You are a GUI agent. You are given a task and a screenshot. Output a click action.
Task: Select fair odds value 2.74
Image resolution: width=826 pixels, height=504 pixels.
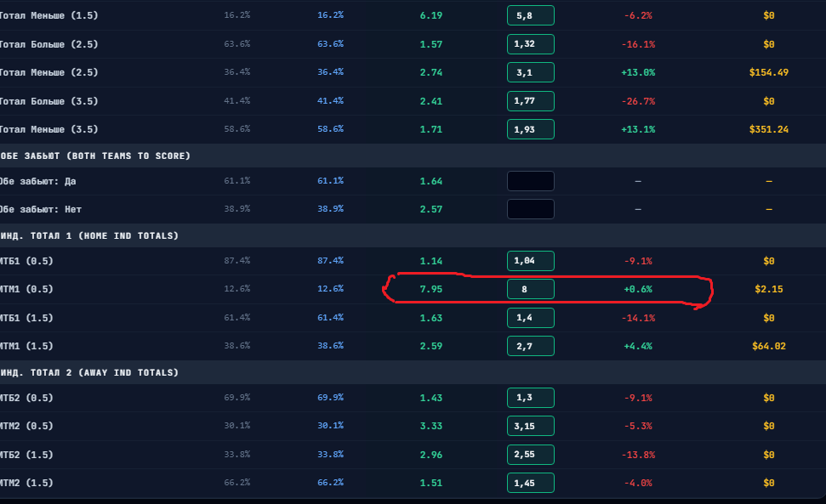click(431, 72)
